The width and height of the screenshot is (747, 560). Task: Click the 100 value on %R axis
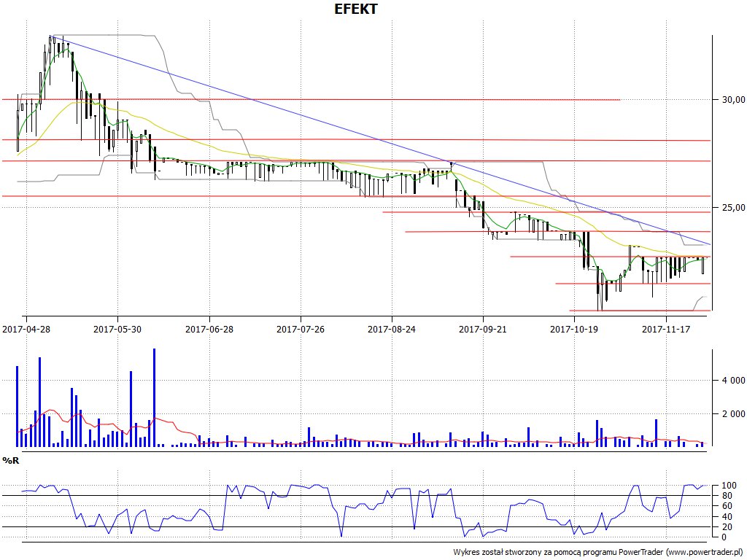click(729, 486)
